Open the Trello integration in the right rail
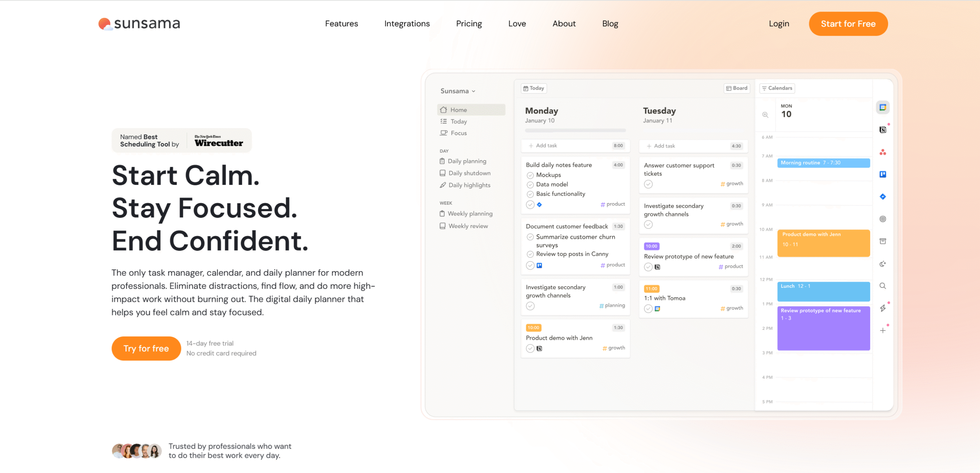Image resolution: width=980 pixels, height=473 pixels. (x=883, y=175)
